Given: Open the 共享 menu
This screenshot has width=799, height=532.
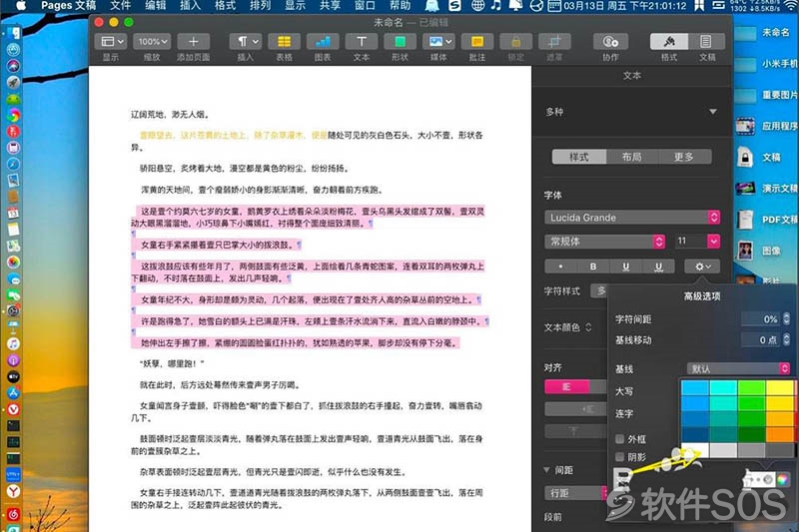Looking at the screenshot, I should point(330,6).
